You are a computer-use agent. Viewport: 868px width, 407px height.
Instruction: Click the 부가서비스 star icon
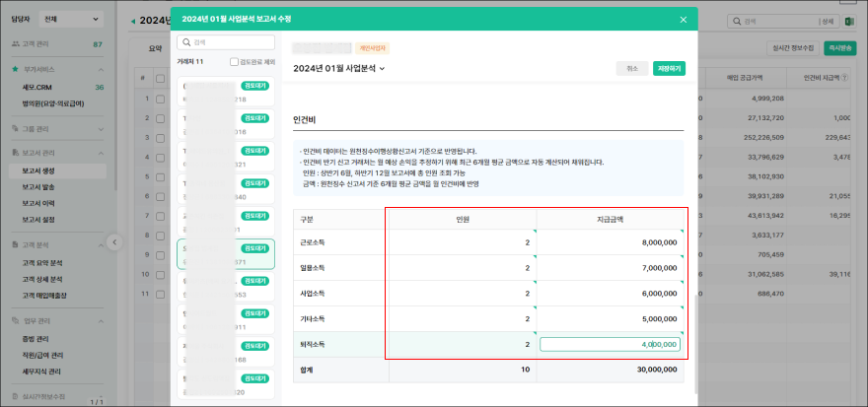pos(15,70)
